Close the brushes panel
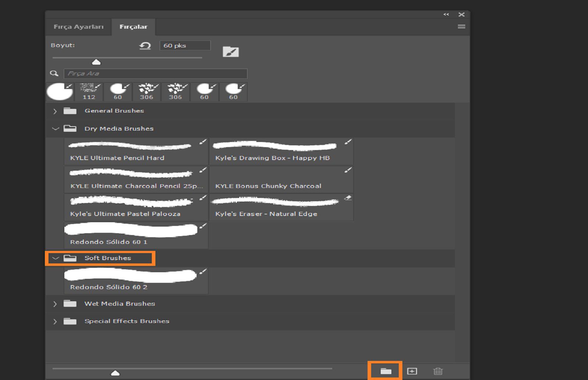Screen dimensions: 588x380 click(x=462, y=14)
